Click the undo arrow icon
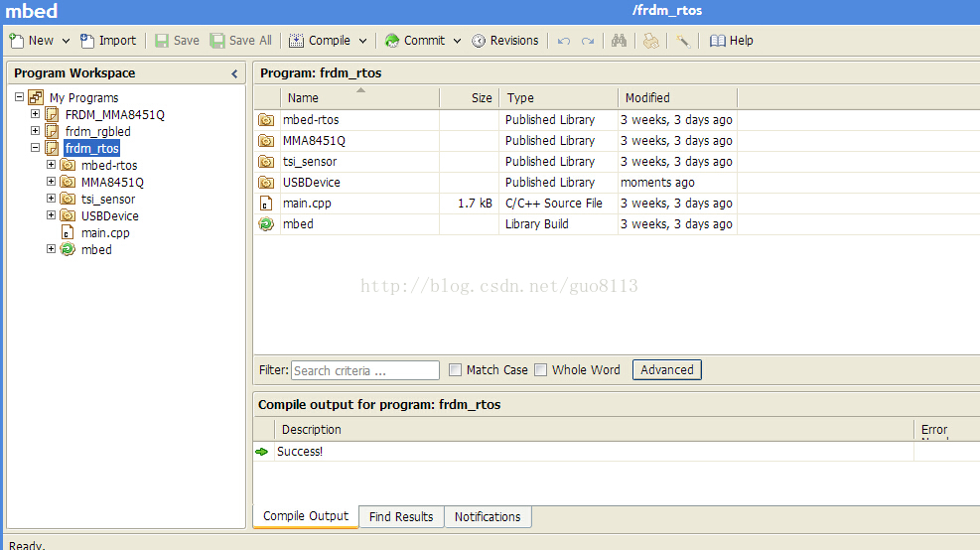The width and height of the screenshot is (980, 550). pos(564,42)
